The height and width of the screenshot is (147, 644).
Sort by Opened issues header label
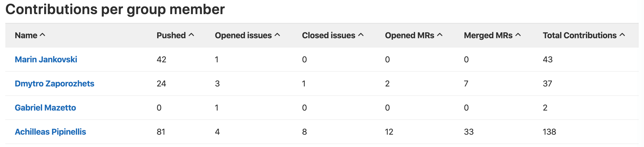pos(243,35)
